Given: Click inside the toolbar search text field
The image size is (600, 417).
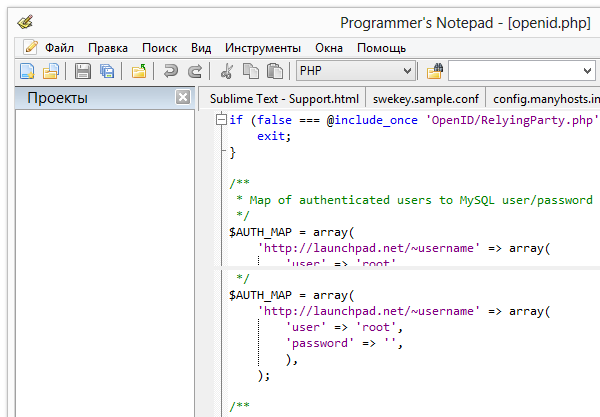Looking at the screenshot, I should click(x=515, y=71).
